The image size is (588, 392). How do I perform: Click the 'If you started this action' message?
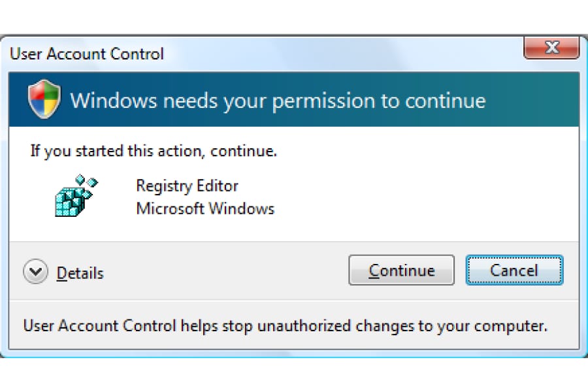[154, 151]
